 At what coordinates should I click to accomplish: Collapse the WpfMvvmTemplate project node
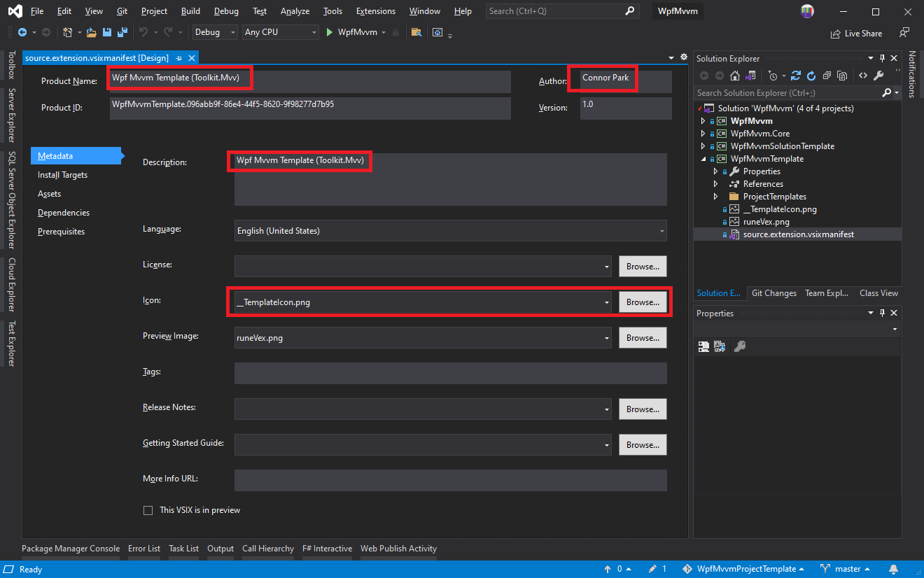[x=703, y=159]
